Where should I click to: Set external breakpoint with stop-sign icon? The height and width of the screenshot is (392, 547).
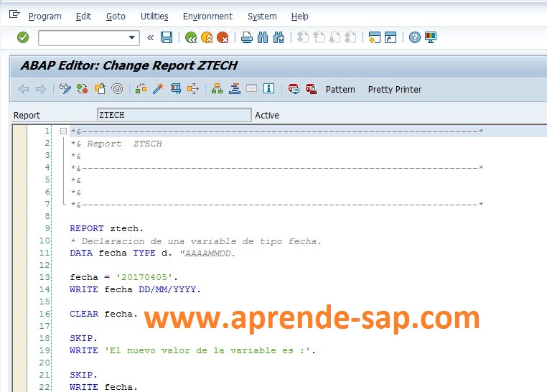tap(311, 89)
